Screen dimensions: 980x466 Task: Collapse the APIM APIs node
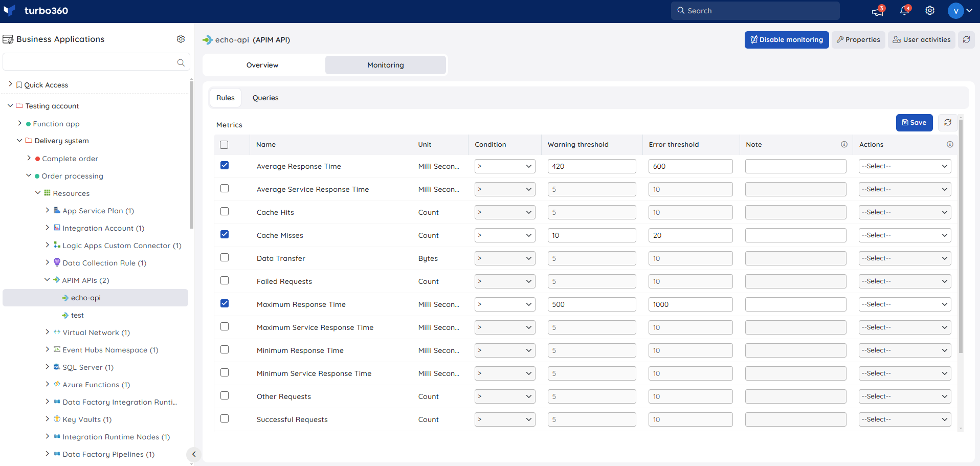coord(47,280)
